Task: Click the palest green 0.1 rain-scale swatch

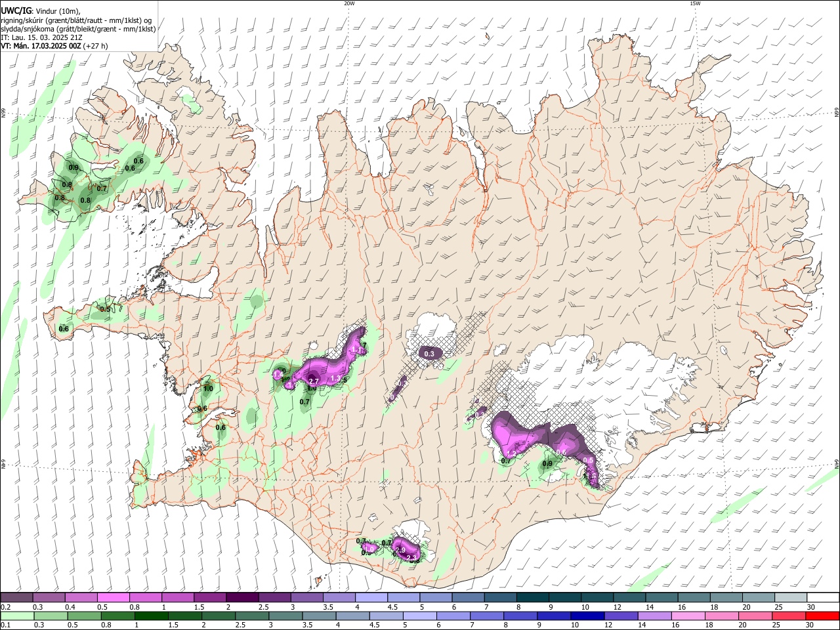Action: [x=17, y=616]
